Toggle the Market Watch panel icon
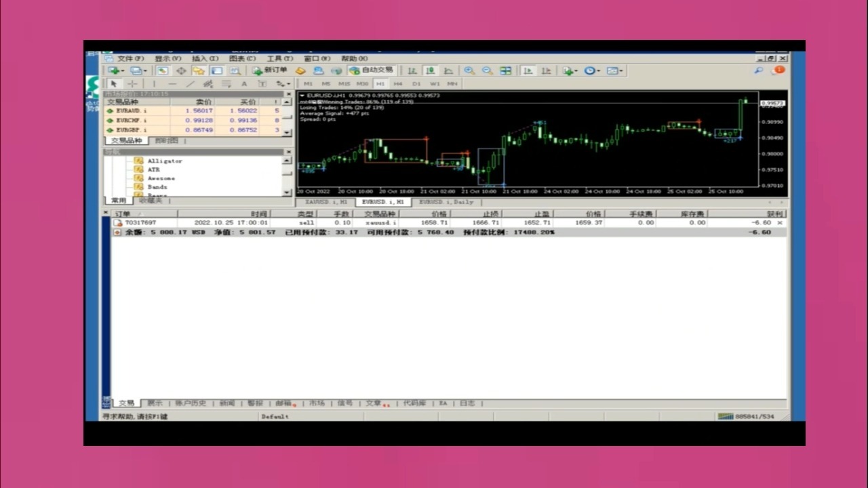 162,70
